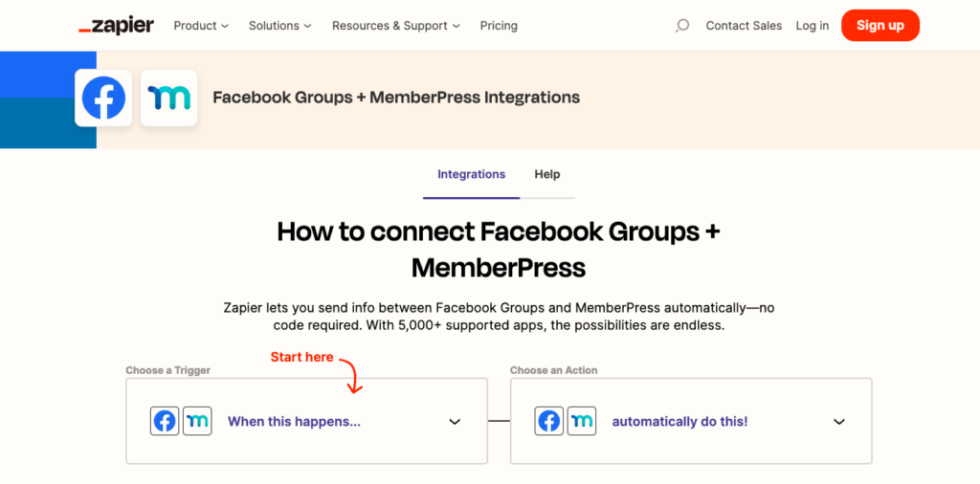The width and height of the screenshot is (980, 484).
Task: Expand the "automatically do this!" action chevron
Action: (x=839, y=422)
